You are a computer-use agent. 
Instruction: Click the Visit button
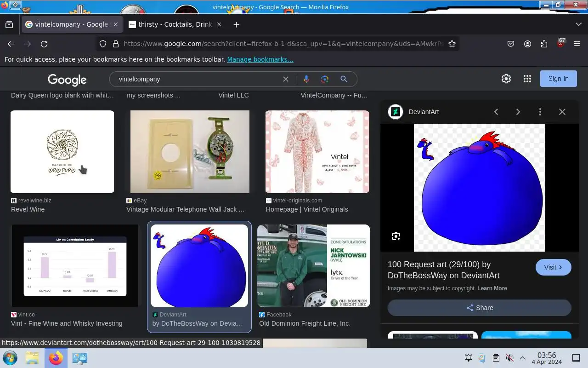click(553, 267)
